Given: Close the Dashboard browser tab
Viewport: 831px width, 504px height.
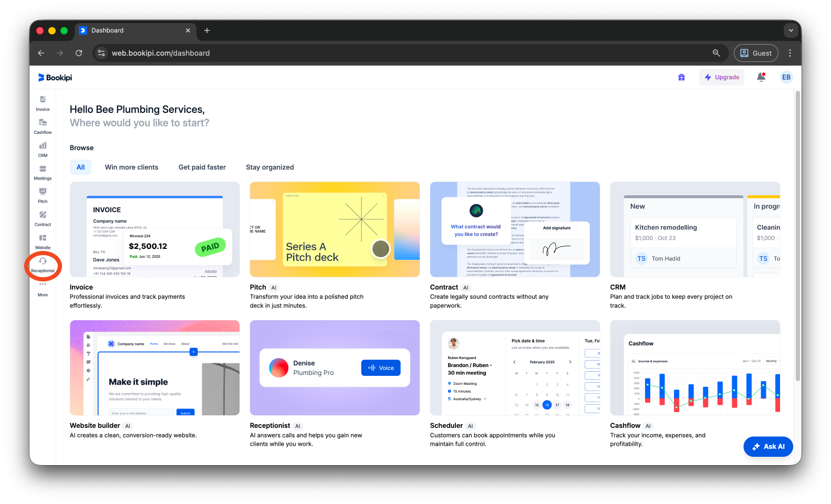Looking at the screenshot, I should [188, 30].
